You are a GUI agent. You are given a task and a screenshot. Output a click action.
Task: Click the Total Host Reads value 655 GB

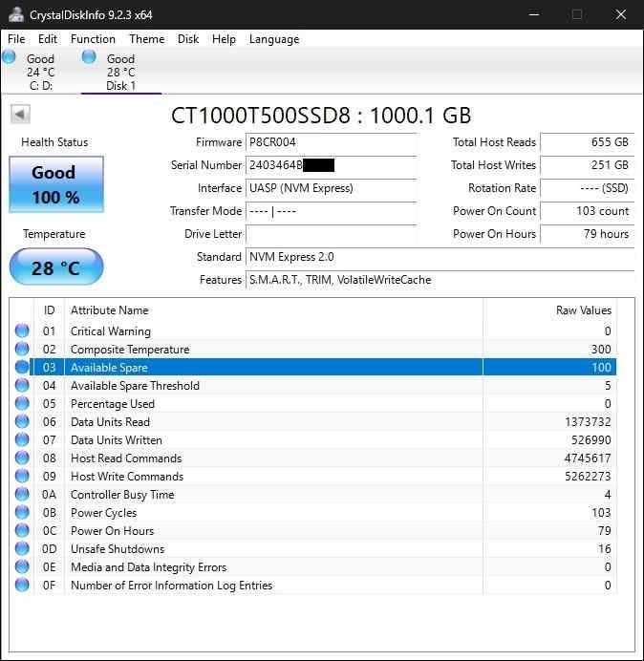point(587,142)
